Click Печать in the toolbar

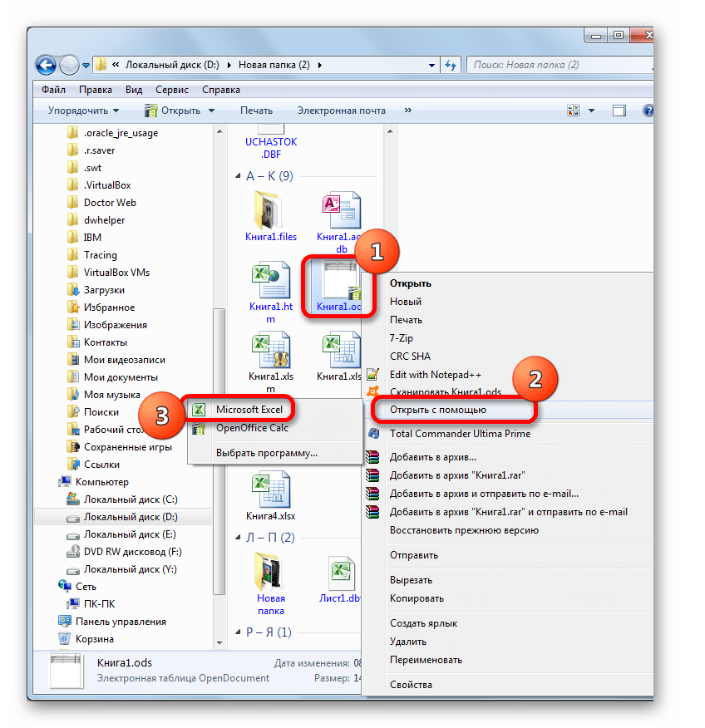point(256,111)
